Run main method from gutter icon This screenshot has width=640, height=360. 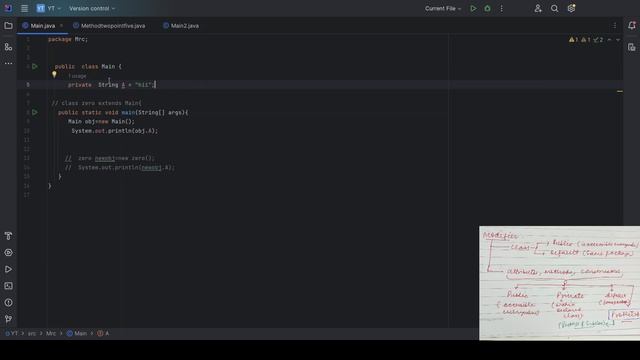click(35, 112)
